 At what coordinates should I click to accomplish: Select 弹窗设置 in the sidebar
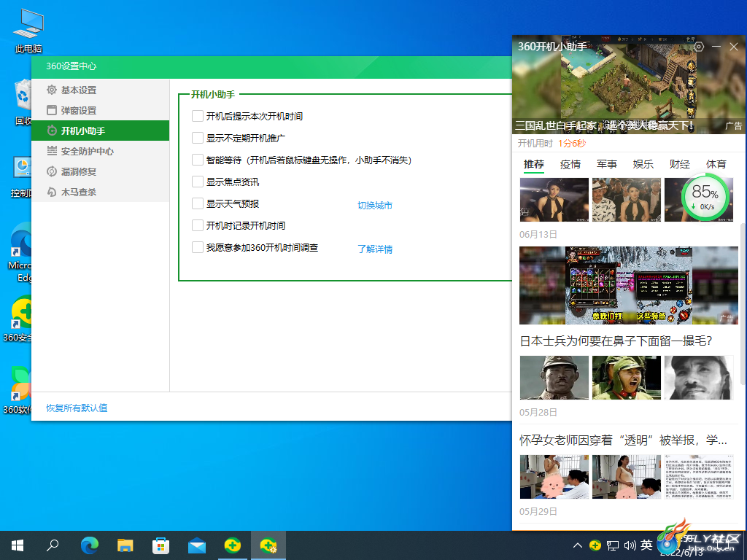point(100,110)
